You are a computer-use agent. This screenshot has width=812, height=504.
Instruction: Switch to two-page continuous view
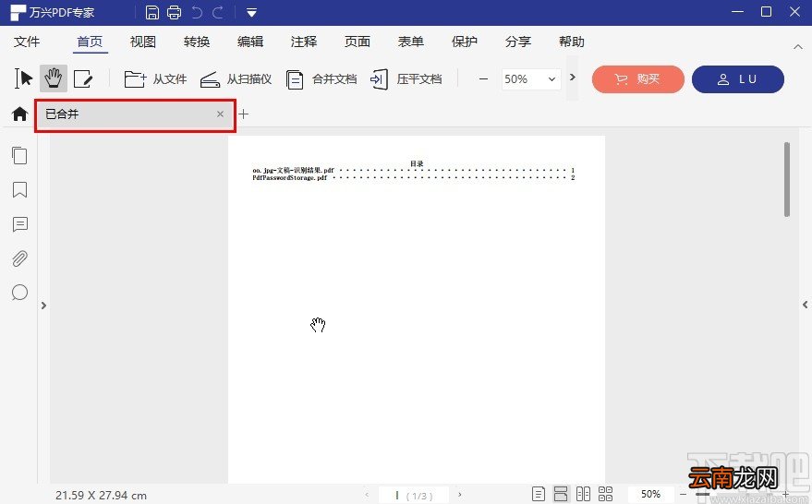[605, 495]
